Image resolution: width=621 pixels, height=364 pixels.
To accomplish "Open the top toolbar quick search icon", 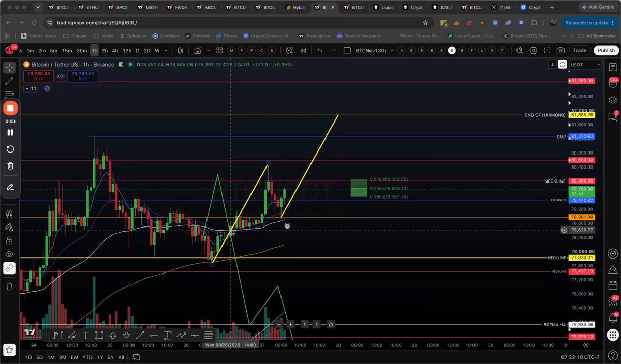I will click(x=520, y=50).
